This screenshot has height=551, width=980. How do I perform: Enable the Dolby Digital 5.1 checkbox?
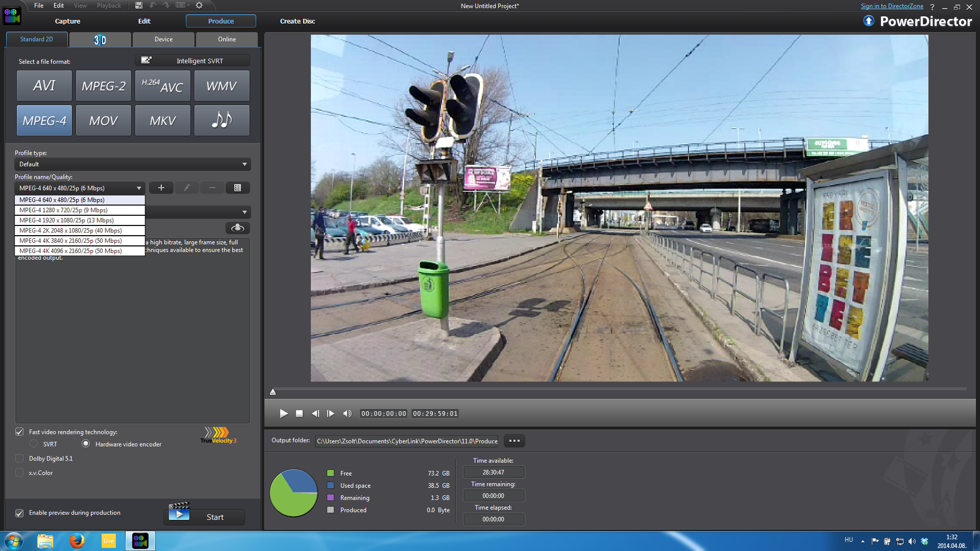pos(19,458)
